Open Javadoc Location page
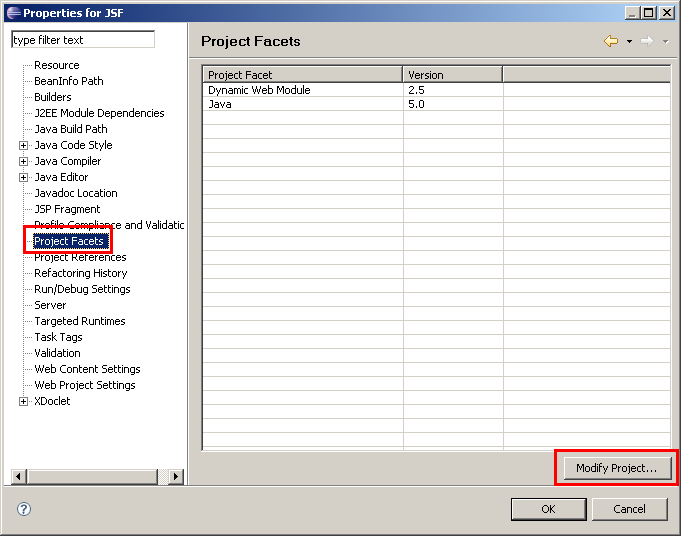 (x=76, y=193)
